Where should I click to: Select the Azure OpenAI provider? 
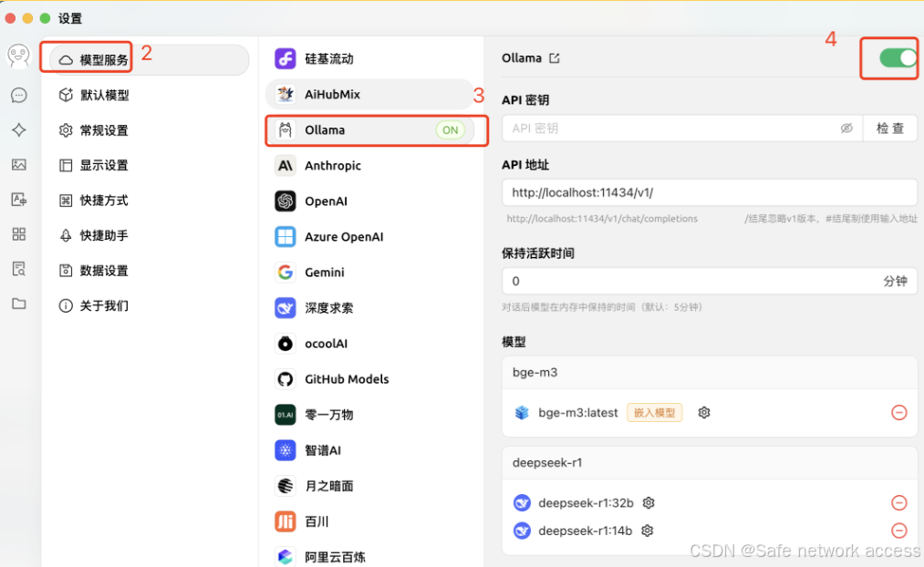[370, 237]
